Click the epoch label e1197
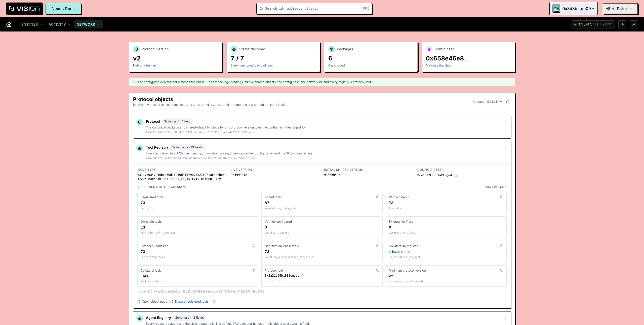This screenshot has height=325, width=644. [x=607, y=24]
